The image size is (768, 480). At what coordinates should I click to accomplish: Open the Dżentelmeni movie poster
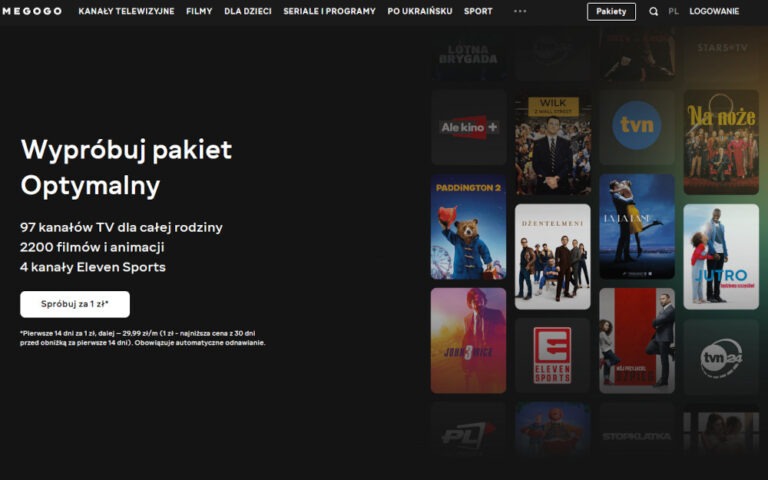(x=552, y=256)
